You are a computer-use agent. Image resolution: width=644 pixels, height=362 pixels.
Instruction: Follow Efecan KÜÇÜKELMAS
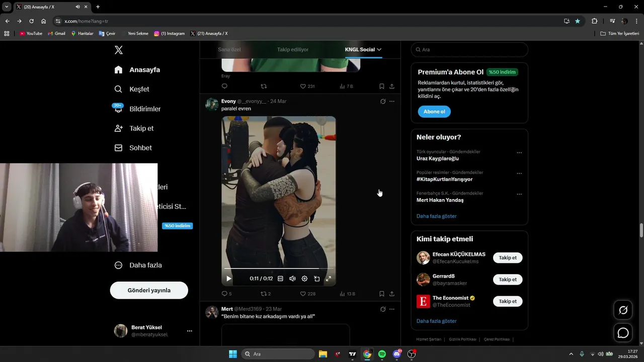508,258
